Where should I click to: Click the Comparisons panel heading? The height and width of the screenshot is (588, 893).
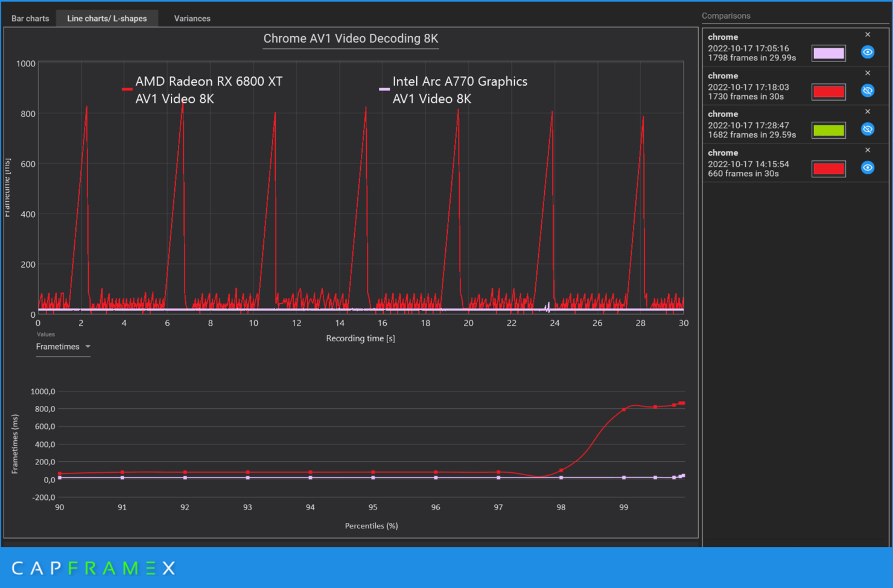[726, 16]
